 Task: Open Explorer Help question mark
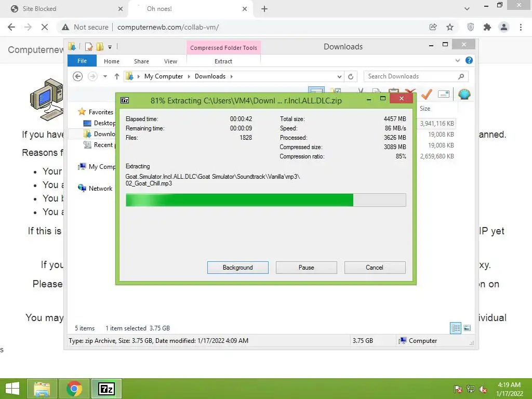[469, 60]
